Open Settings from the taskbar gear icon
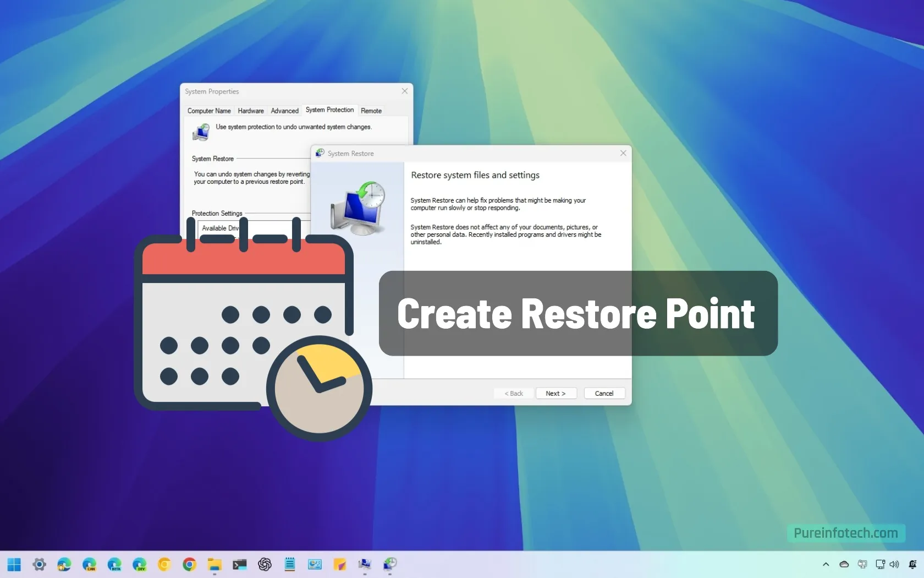Screen dimensions: 924x578 pyautogui.click(x=39, y=565)
